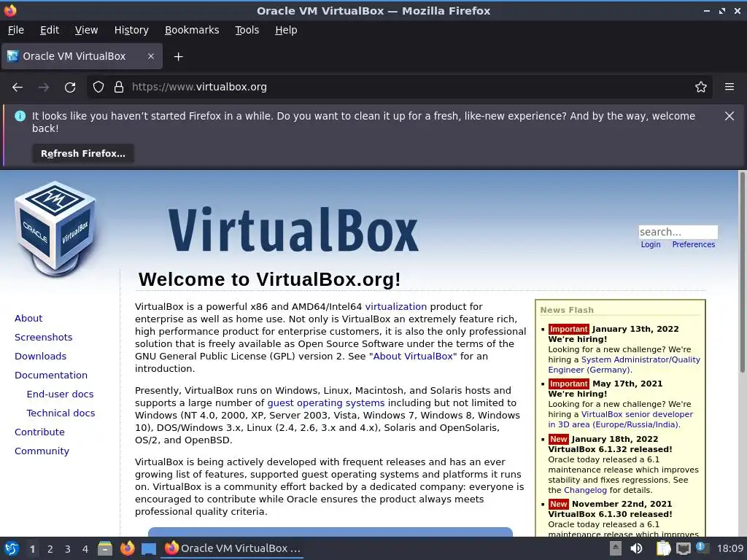
Task: Click the show desktop taskbar icon
Action: point(149,548)
